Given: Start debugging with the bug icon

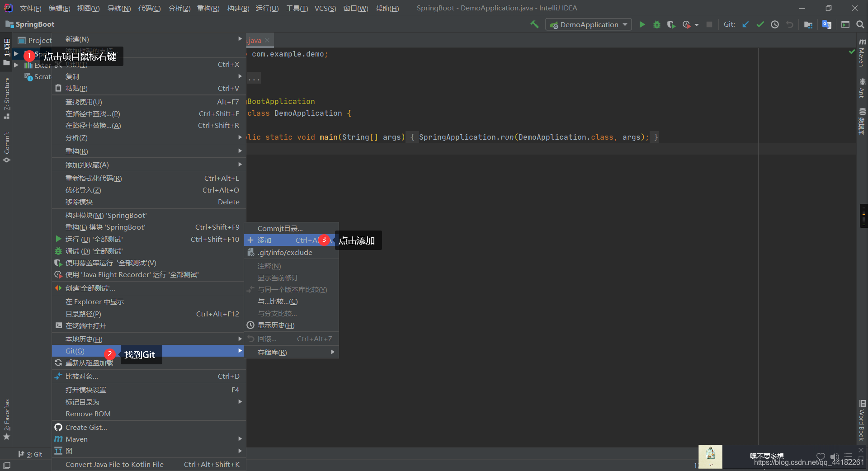Looking at the screenshot, I should [657, 24].
